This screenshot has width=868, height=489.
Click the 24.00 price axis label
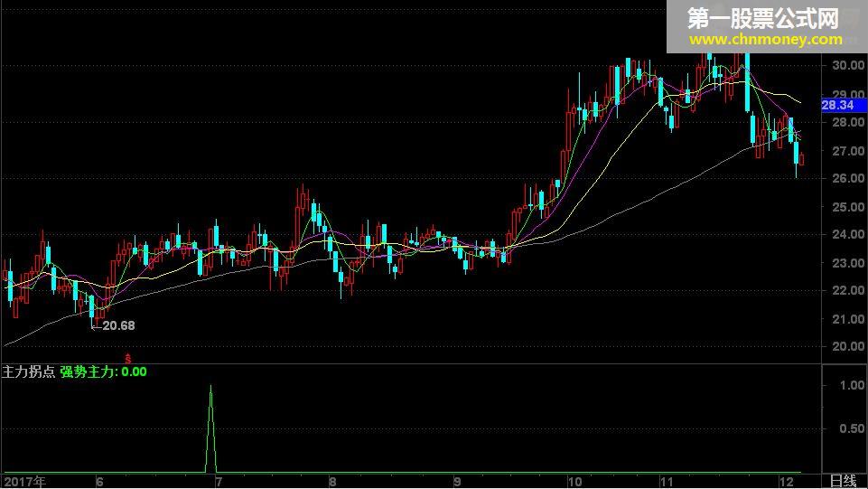click(x=848, y=234)
